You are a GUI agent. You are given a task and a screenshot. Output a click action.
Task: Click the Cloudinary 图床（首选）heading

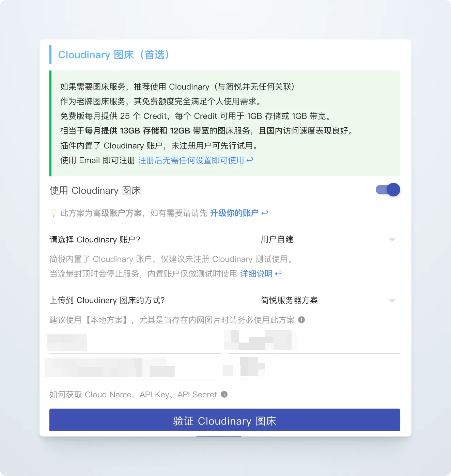click(114, 54)
